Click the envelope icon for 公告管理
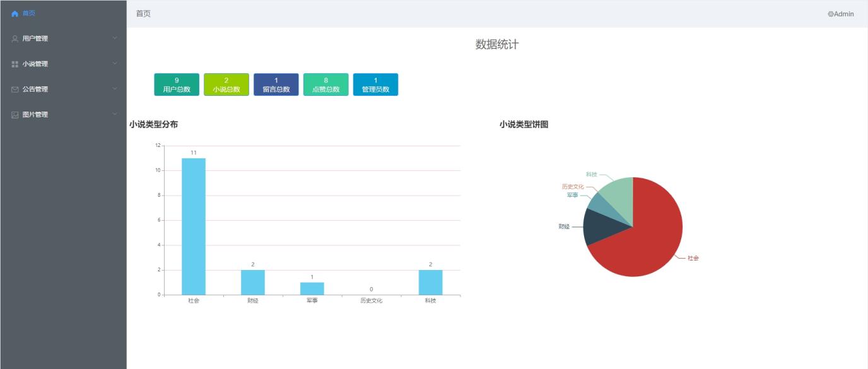868x369 pixels. 15,89
